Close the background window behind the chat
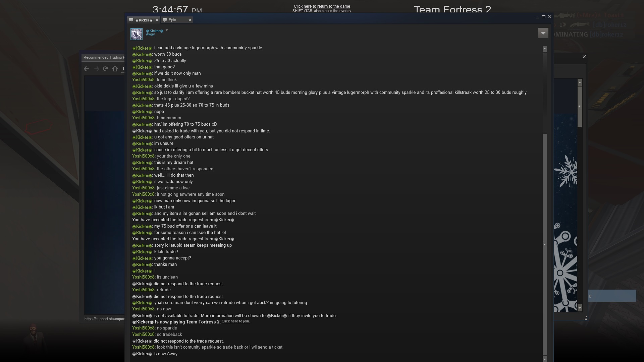The image size is (644, 362). (x=584, y=57)
